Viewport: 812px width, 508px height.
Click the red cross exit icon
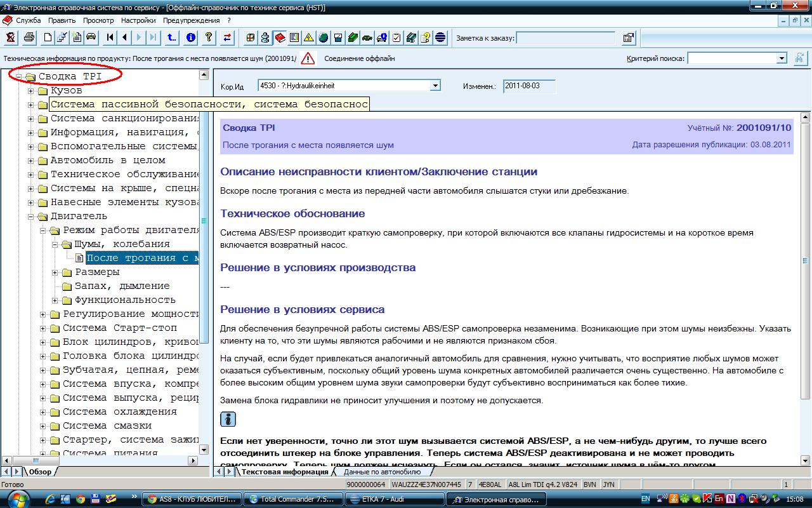click(10, 37)
